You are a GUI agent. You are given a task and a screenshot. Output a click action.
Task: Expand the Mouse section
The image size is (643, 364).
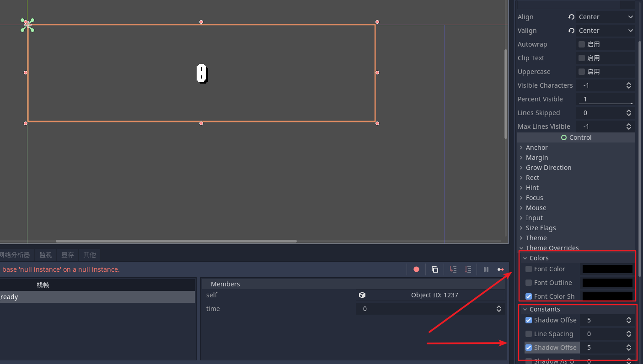(576, 208)
